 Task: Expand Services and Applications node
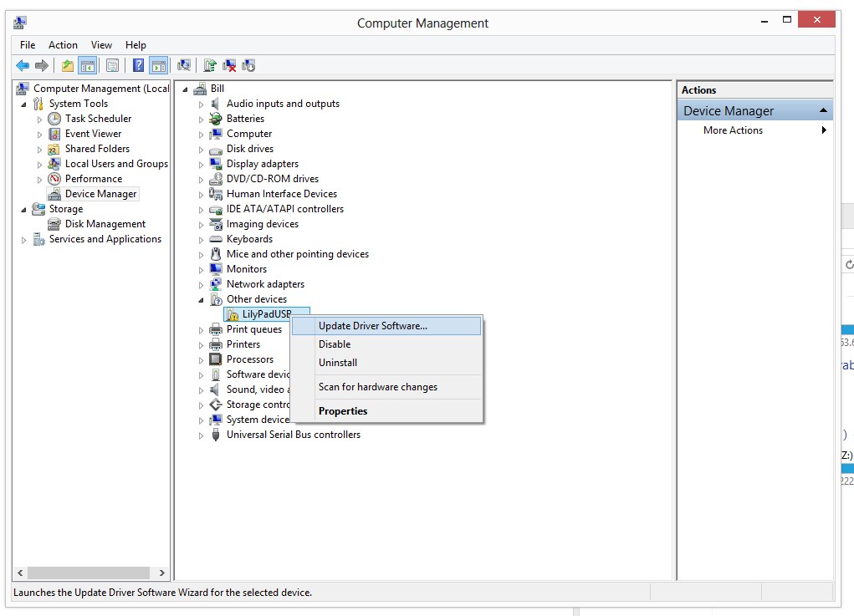23,239
